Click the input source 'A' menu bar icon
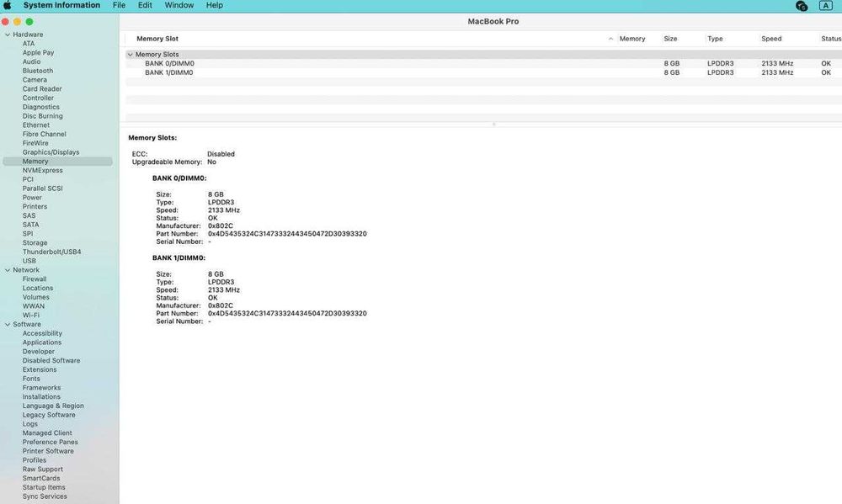The height and width of the screenshot is (504, 842). [x=825, y=5]
